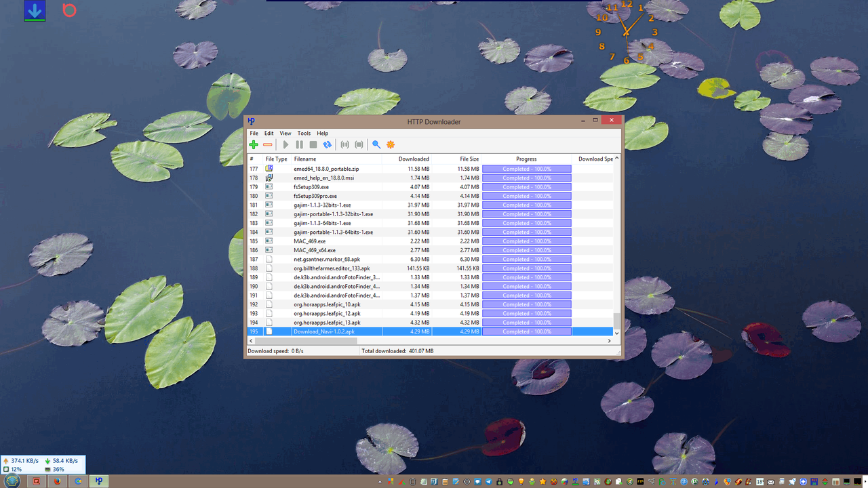Click the HTTP Downloader taskbar button
The height and width of the screenshot is (488, 868).
click(x=99, y=481)
